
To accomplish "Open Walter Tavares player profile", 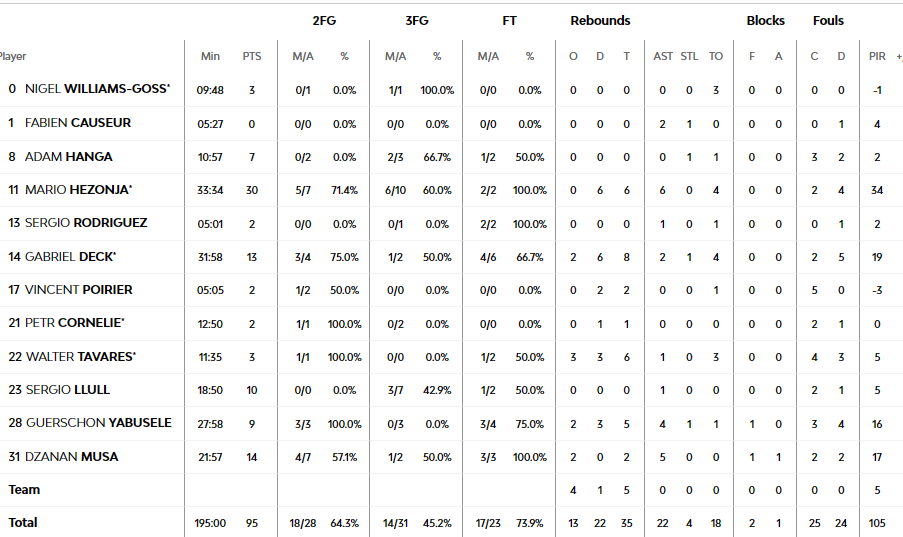I will pos(81,357).
